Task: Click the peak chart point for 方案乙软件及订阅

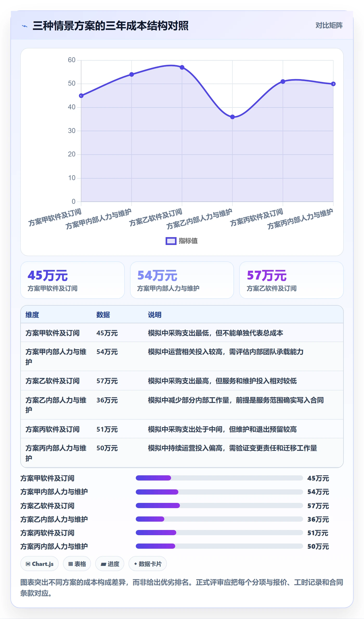Action: coord(182,67)
